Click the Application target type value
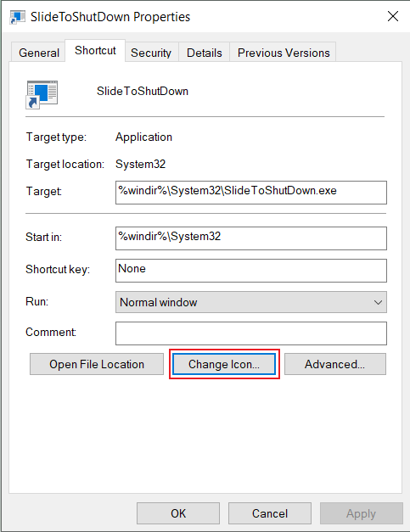The height and width of the screenshot is (532, 410). click(x=143, y=137)
